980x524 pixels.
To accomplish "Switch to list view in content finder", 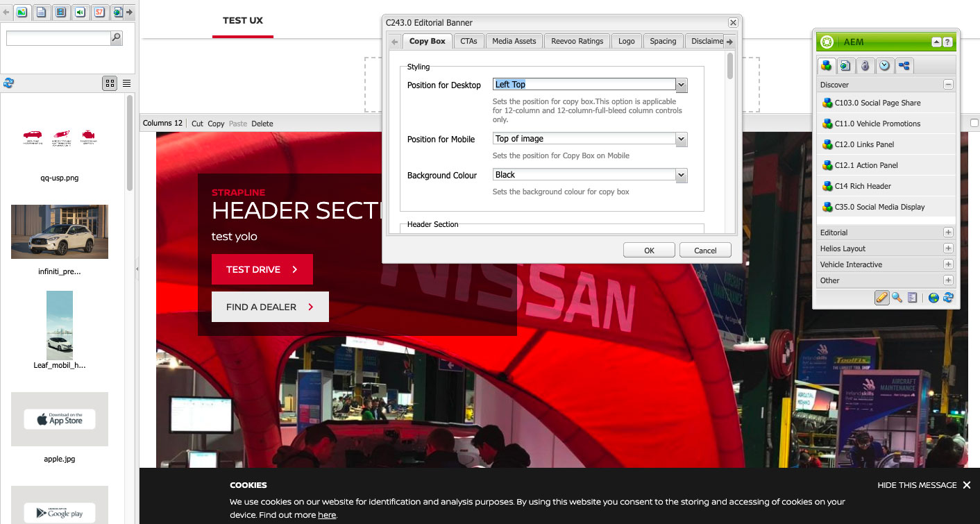I will coord(126,83).
